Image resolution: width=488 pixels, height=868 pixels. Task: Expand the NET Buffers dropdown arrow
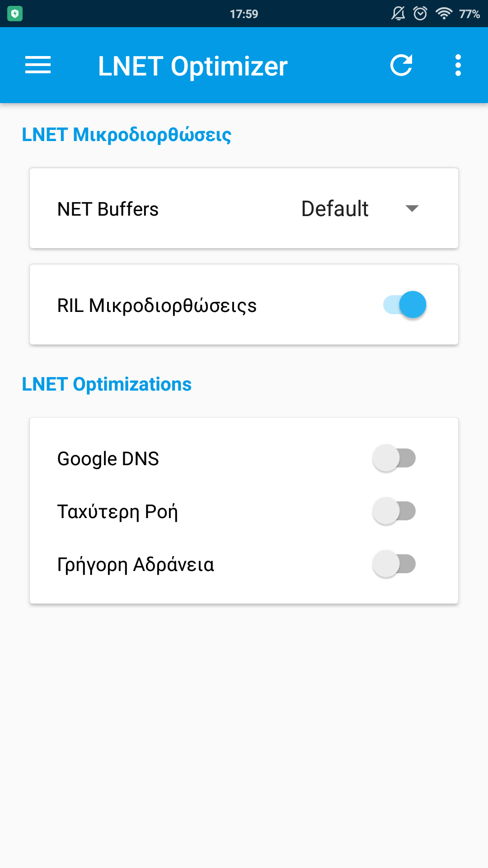[412, 208]
